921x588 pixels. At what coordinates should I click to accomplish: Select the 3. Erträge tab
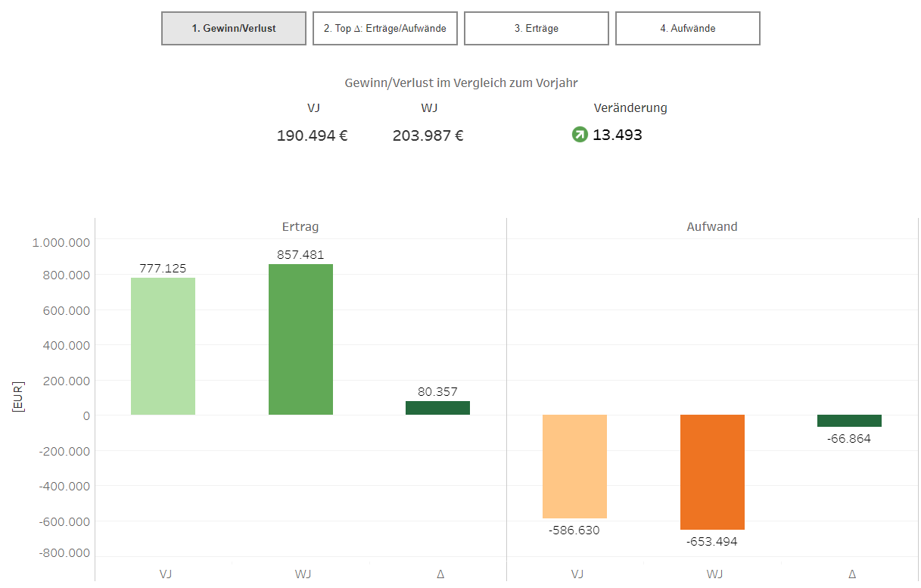(537, 29)
